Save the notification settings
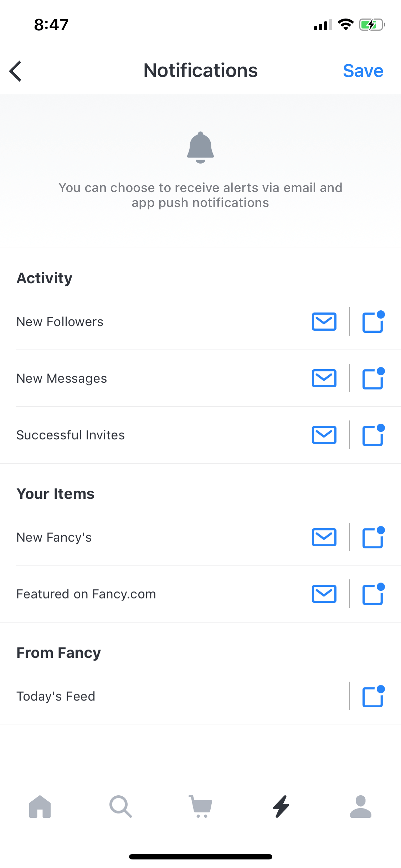This screenshot has width=401, height=868. (x=363, y=71)
